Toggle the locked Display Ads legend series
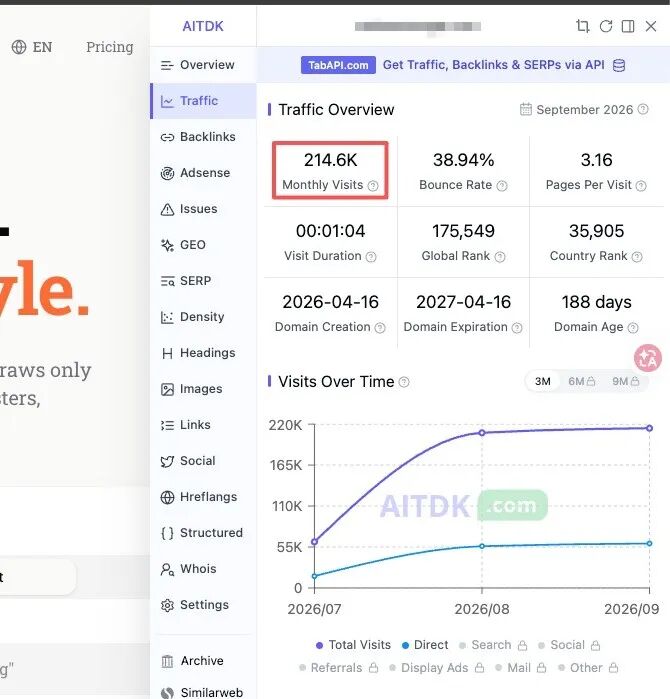Screen dimensions: 670x699 pyautogui.click(x=436, y=668)
